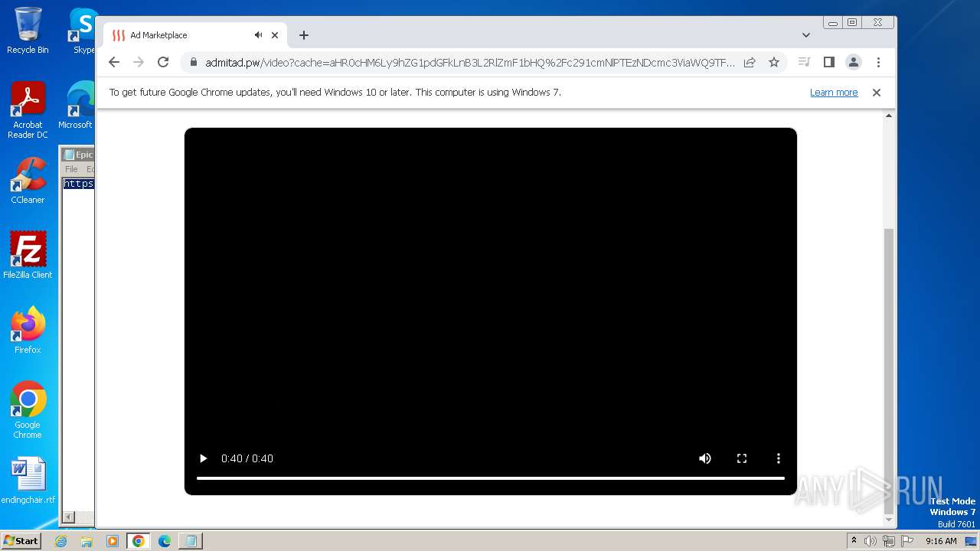
Task: Go back to the previous page in Chrome
Action: tap(114, 63)
